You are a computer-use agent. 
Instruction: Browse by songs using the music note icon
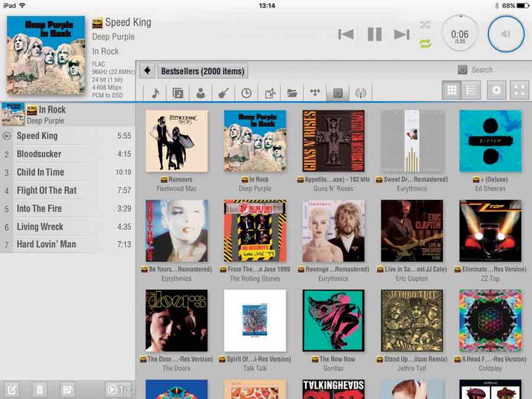(x=155, y=93)
